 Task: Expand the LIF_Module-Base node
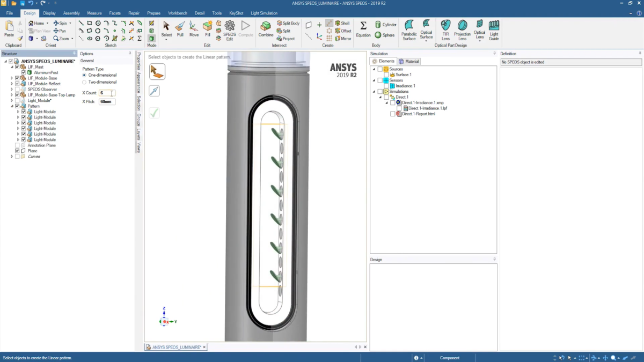[x=12, y=78]
